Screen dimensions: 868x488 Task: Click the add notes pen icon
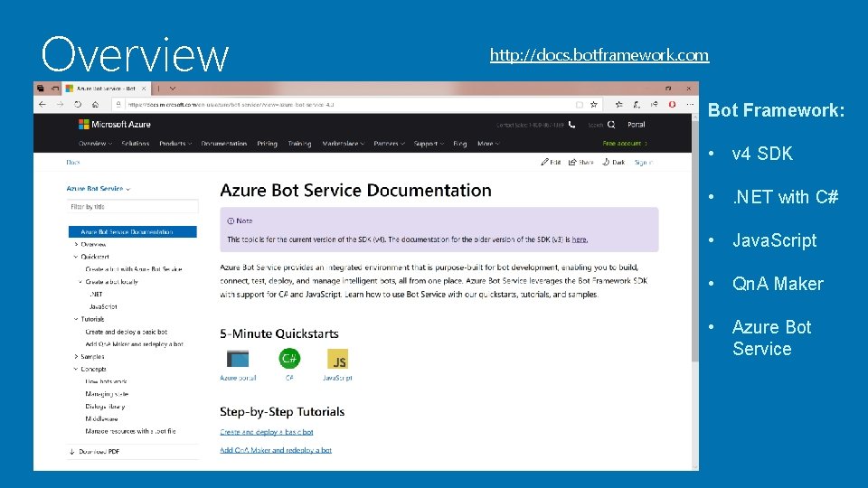click(x=637, y=104)
